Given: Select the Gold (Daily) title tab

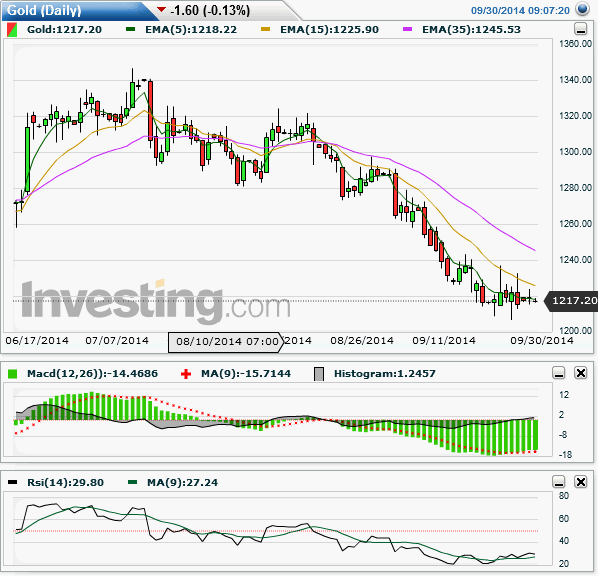Looking at the screenshot, I should click(44, 10).
